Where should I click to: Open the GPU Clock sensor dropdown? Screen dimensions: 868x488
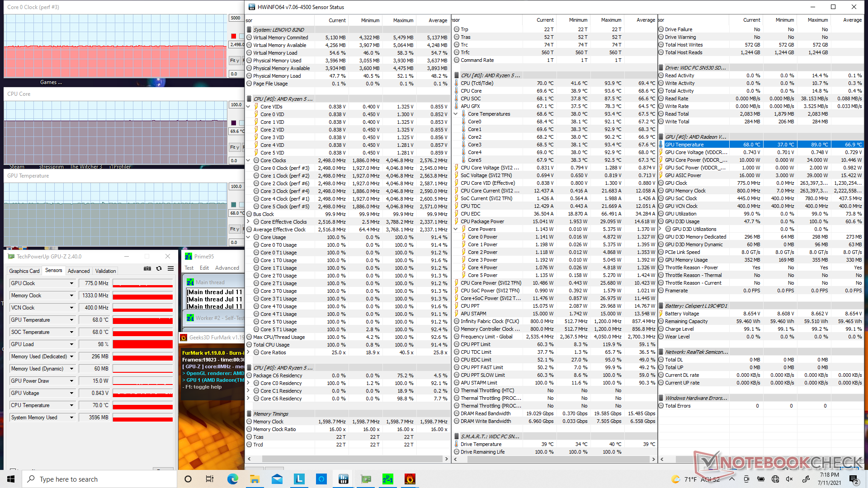pos(71,283)
